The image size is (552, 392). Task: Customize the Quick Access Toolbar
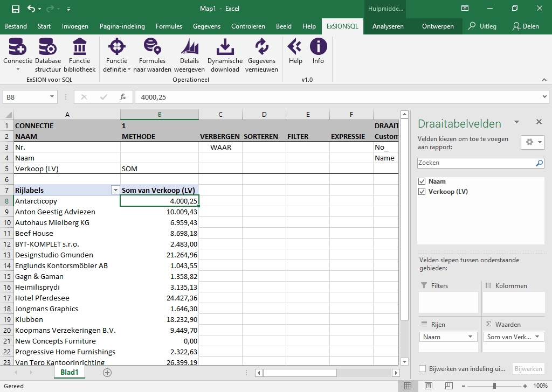click(x=68, y=9)
